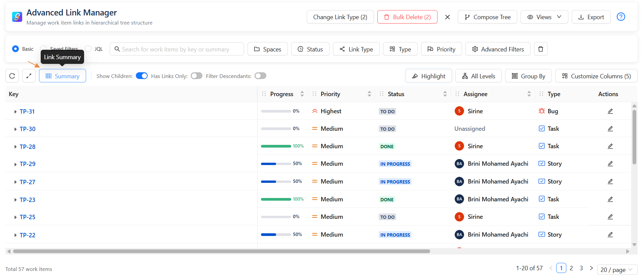Dismiss selection with the X icon

click(447, 17)
